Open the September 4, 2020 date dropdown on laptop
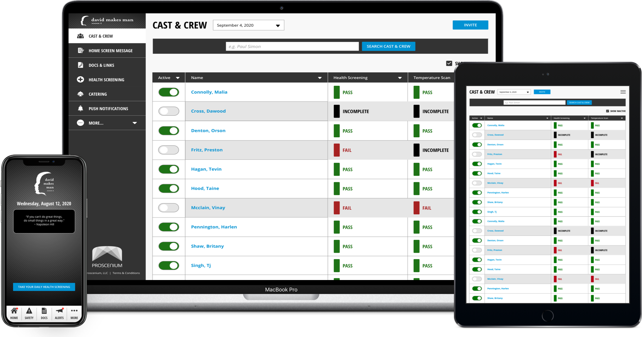644x337 pixels. click(x=248, y=25)
